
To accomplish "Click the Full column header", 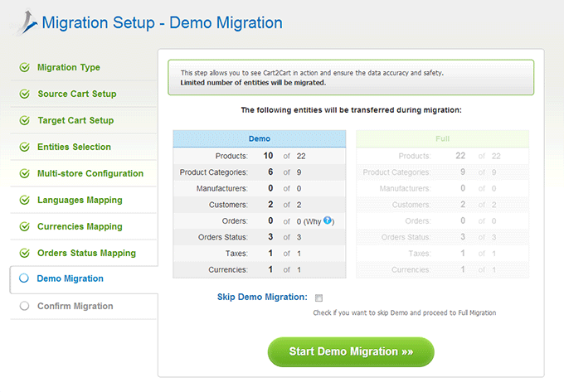I will [x=442, y=138].
